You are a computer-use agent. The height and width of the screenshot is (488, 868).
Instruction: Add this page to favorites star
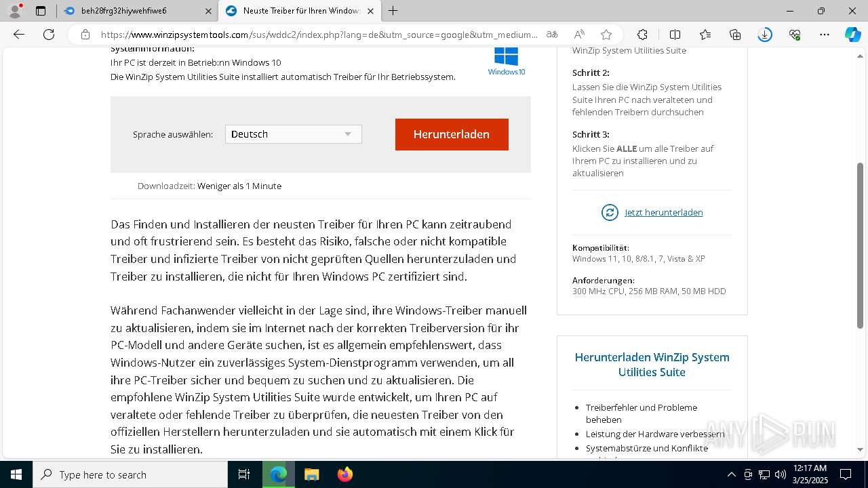click(x=606, y=35)
